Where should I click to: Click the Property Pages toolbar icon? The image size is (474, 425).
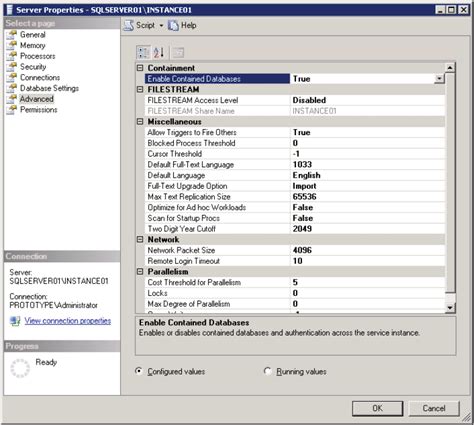tap(178, 52)
